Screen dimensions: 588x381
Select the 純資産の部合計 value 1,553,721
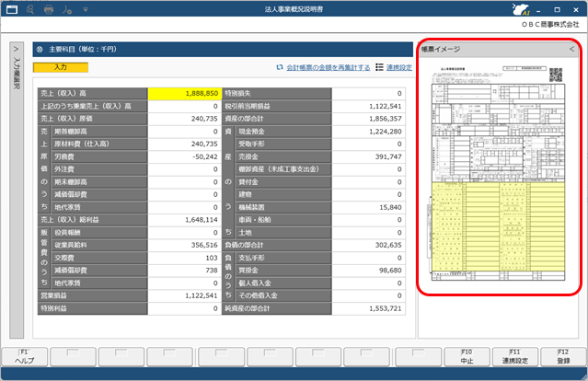coord(368,308)
